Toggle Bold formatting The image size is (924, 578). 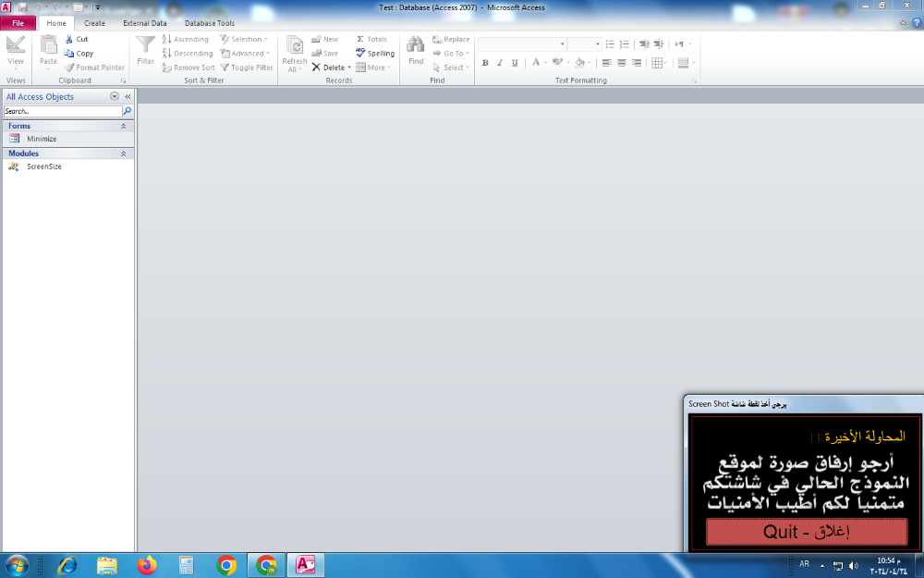click(485, 63)
